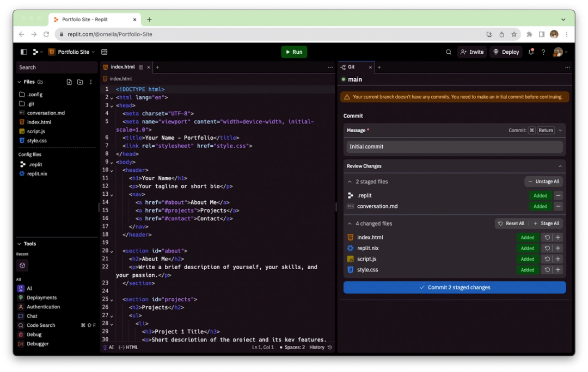Unstage the conversation.md file
Screen dimensions: 588x372
click(x=558, y=206)
